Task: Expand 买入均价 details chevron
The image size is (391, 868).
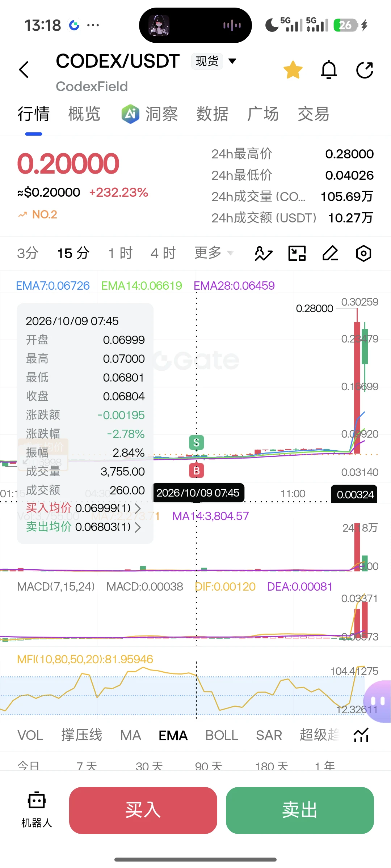Action: [x=138, y=509]
